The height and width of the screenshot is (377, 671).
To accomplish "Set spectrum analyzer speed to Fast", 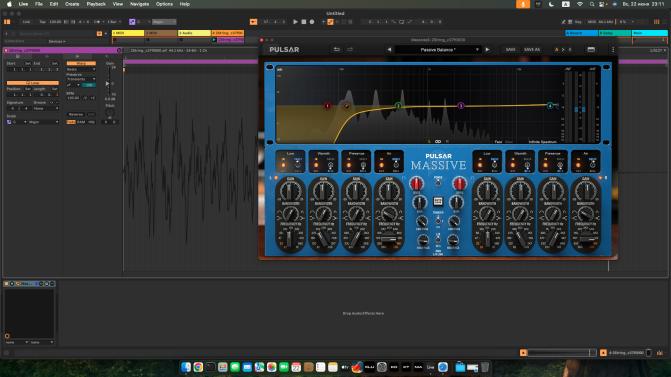I will coord(498,142).
